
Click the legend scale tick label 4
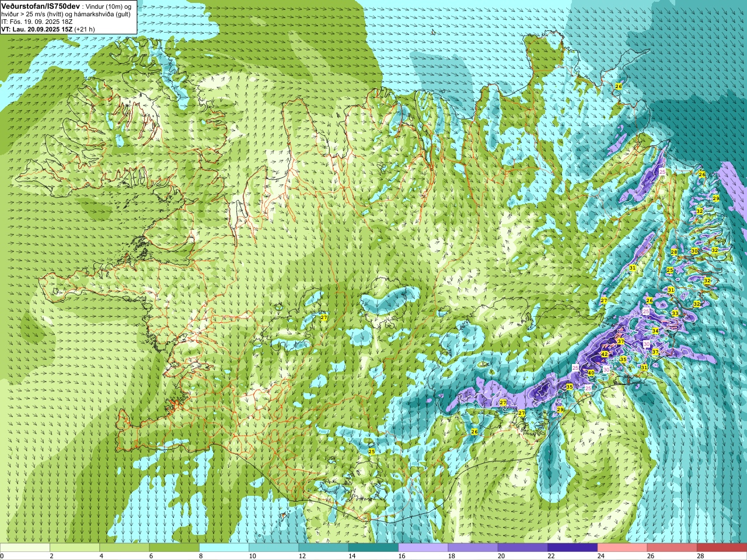[x=102, y=556]
